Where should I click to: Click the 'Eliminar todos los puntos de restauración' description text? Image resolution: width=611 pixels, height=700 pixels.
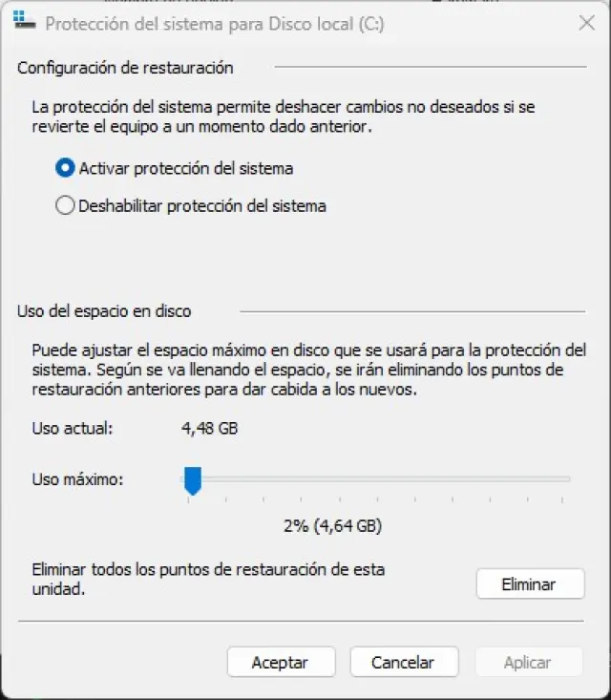coord(208,579)
